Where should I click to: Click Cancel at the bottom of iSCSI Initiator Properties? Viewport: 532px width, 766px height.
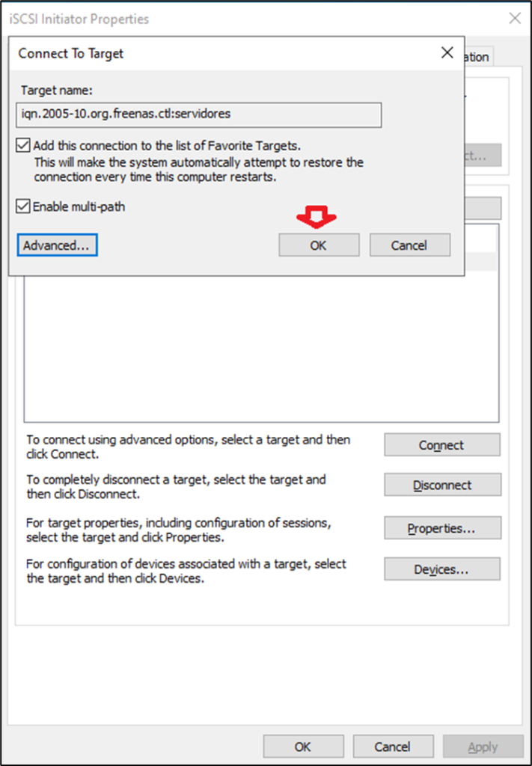pos(393,747)
